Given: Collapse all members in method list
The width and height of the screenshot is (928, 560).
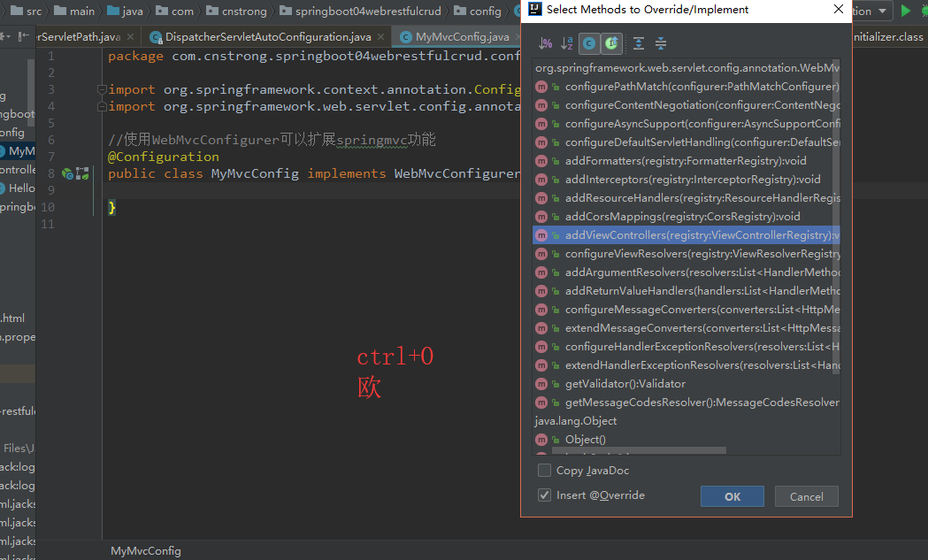Looking at the screenshot, I should 661,43.
